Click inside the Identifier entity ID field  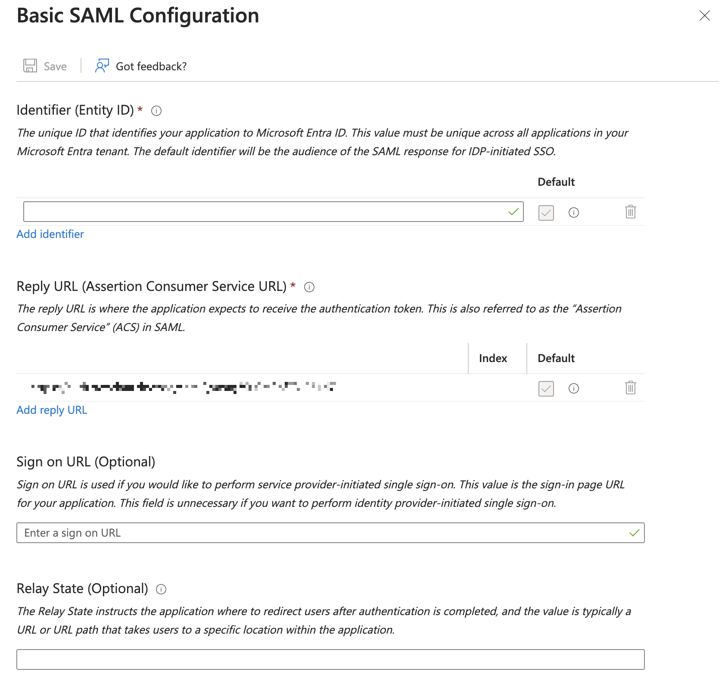pos(258,212)
